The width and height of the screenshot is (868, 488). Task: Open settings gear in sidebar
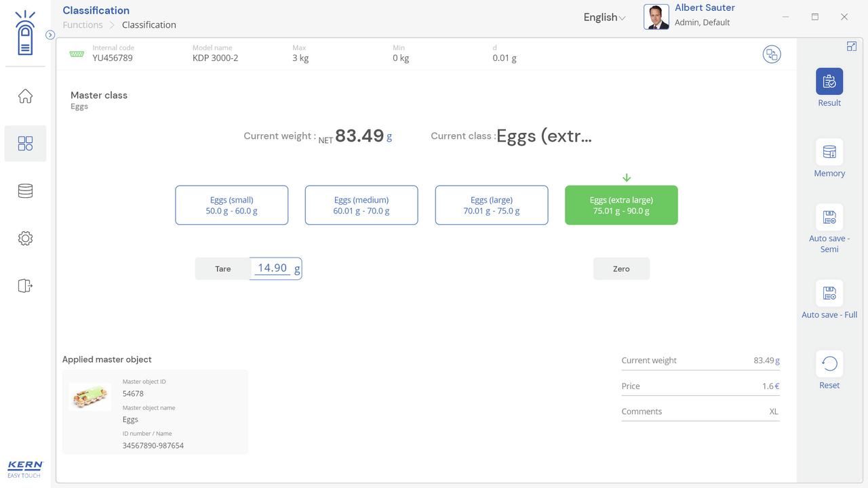(x=25, y=239)
